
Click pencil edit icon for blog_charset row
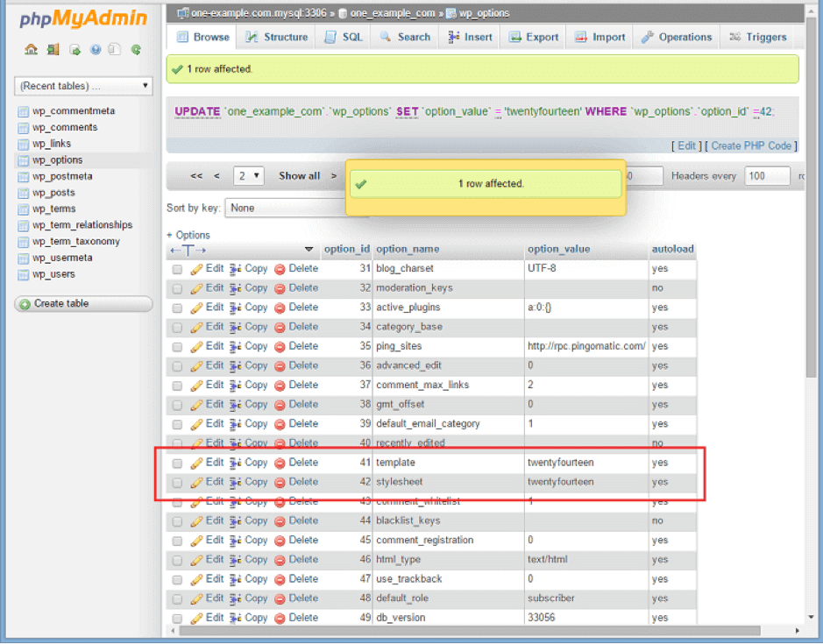pos(196,269)
